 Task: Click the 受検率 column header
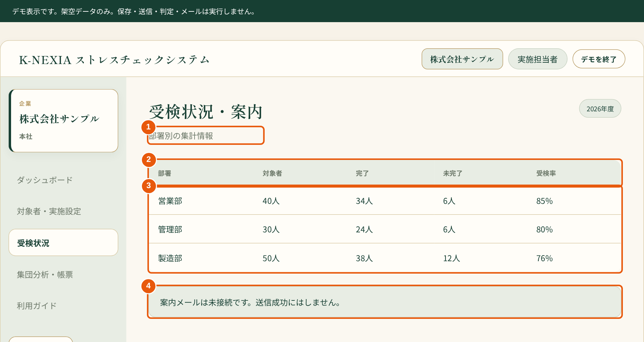[x=546, y=173]
